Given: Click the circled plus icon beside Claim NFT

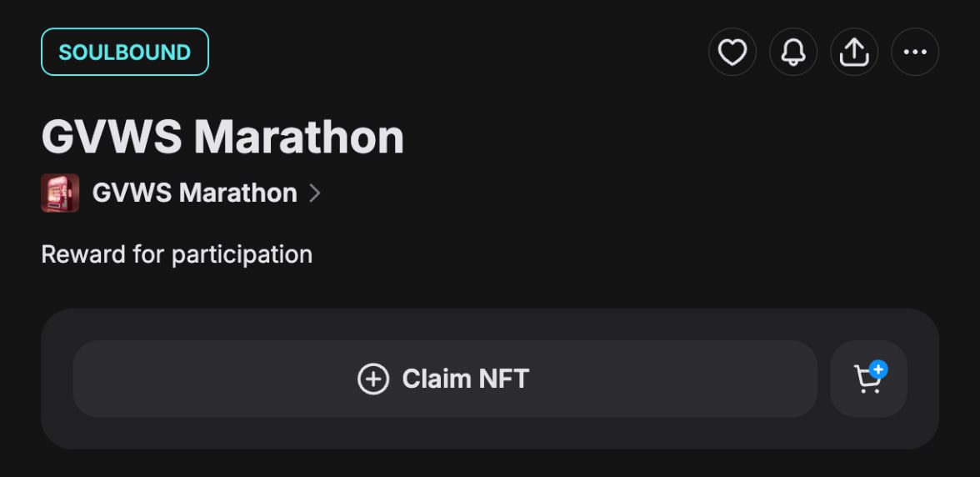Looking at the screenshot, I should point(373,379).
